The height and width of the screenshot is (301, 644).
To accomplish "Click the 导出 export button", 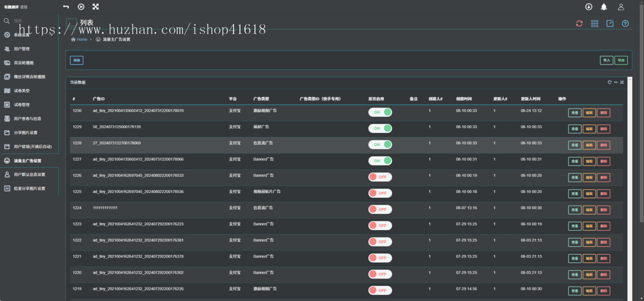I will point(621,60).
